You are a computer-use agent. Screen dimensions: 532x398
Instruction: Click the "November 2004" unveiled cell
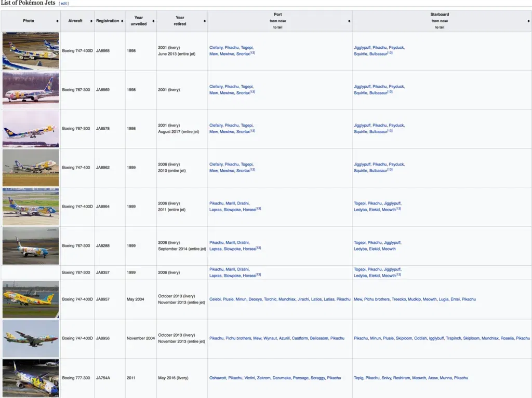pos(141,338)
